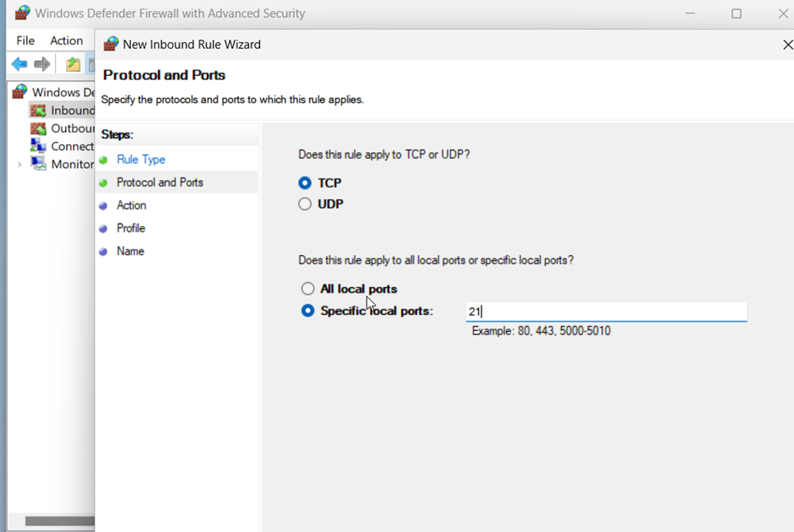The image size is (794, 532).
Task: Click Connection Security Rules tree icon
Action: pyautogui.click(x=38, y=146)
